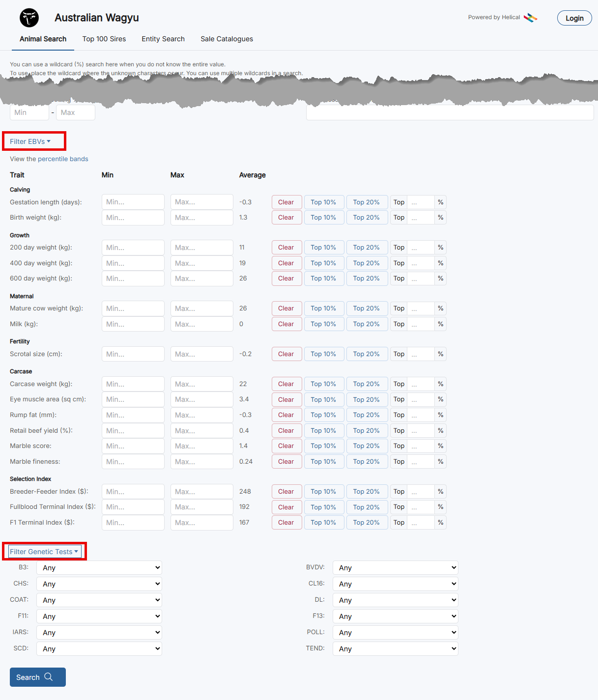
Task: Switch to the Entity Search tab
Action: click(x=163, y=39)
